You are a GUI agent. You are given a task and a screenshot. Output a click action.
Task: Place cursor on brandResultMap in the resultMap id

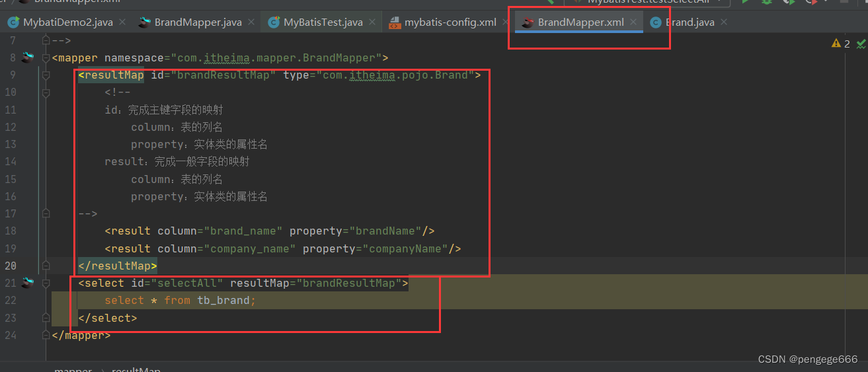pos(223,75)
